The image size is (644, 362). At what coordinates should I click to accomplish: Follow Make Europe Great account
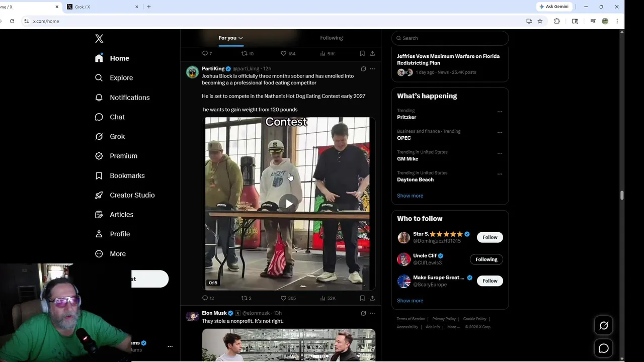[490, 281]
